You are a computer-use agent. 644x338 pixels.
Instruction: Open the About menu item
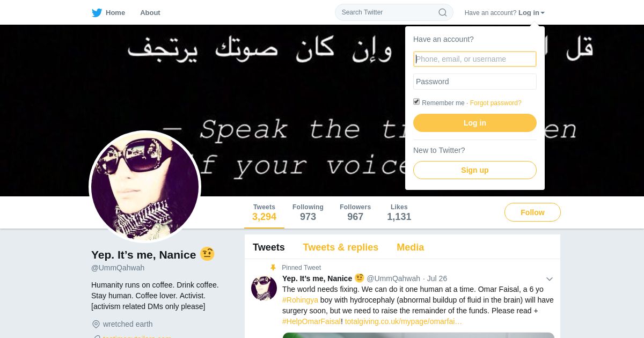[150, 12]
